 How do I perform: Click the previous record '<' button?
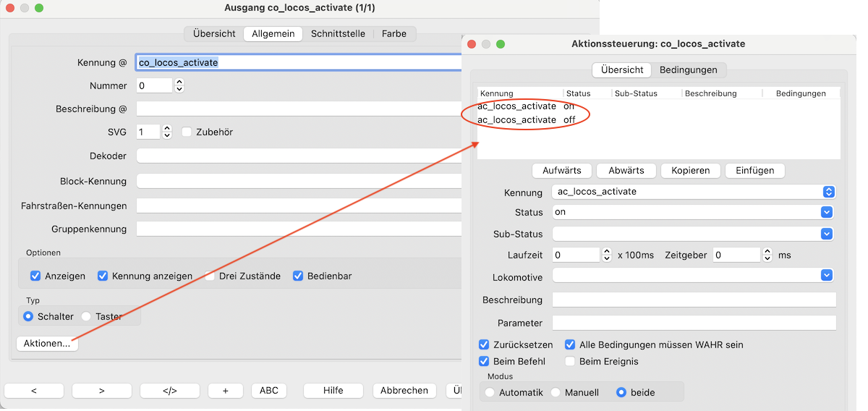tap(34, 390)
